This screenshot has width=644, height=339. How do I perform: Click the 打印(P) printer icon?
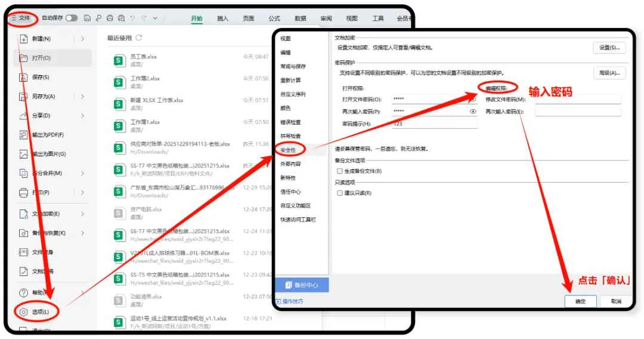point(23,192)
